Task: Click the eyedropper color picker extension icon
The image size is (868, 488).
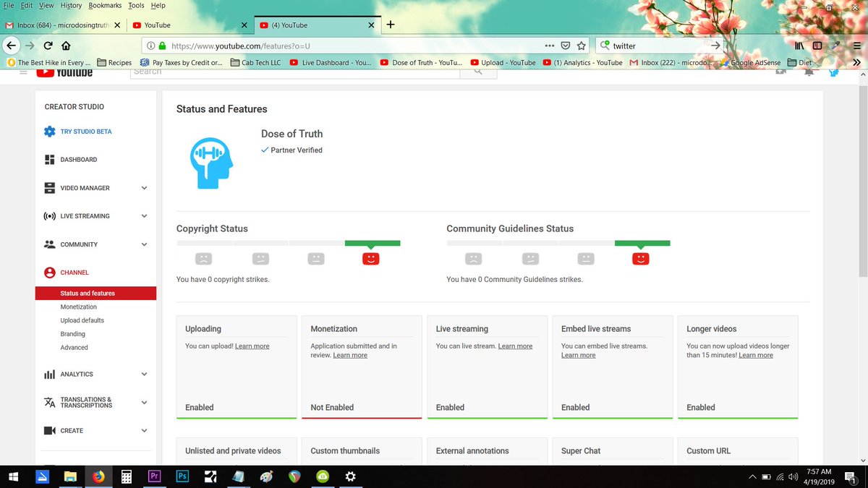Action: pyautogui.click(x=836, y=46)
